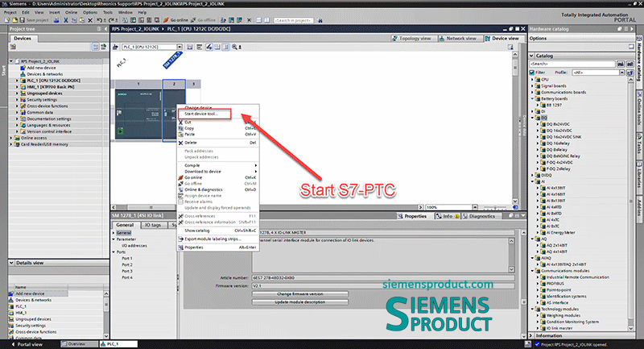644x349 pixels.
Task: Click the Overview taskbar button
Action: (79, 344)
